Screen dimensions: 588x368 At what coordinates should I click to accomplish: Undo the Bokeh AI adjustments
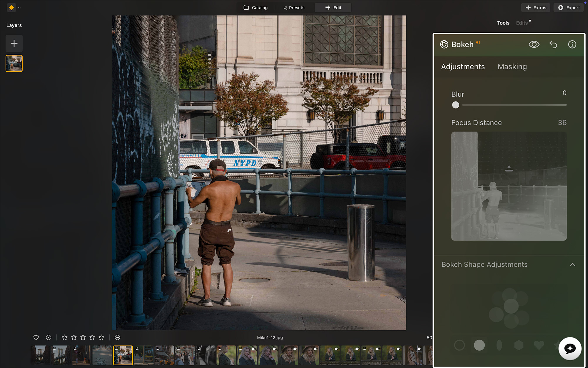point(553,44)
